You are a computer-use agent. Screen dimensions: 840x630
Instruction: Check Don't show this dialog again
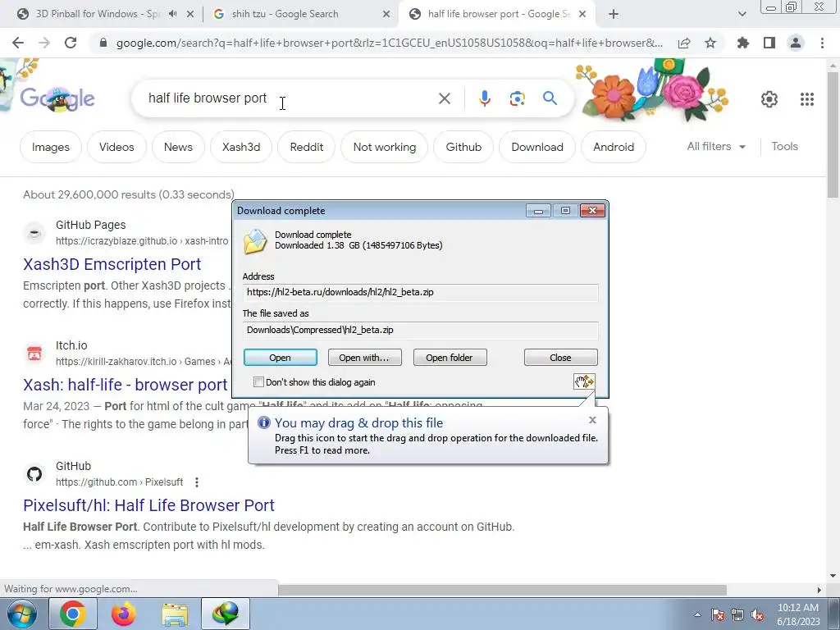258,382
